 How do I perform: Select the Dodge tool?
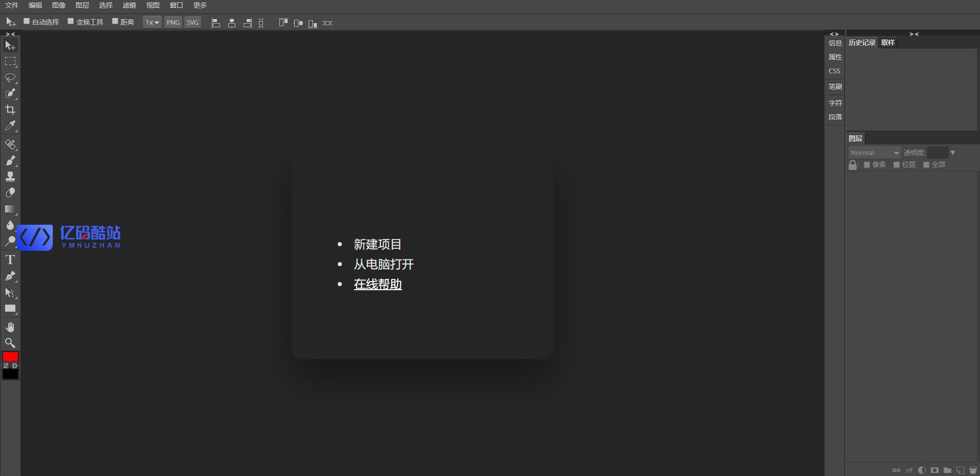(x=10, y=241)
